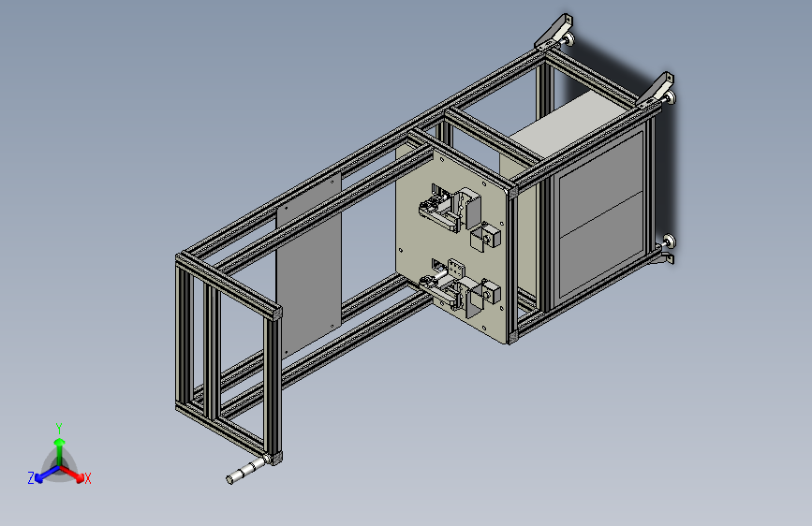Select the beige mounting plate holding the clamps
Screen dimensions: 812x526
pyautogui.click(x=450, y=243)
